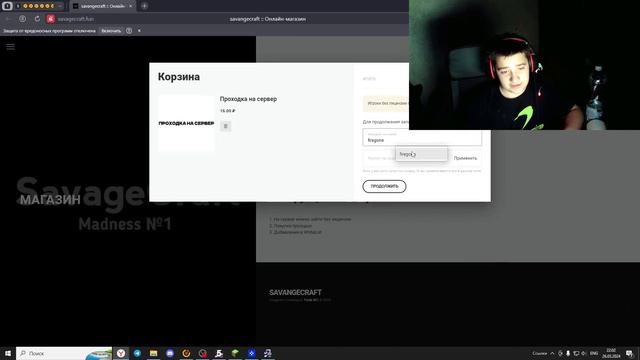The height and width of the screenshot is (360, 640).
Task: Open the blue diamond icon app in taskbar
Action: pos(251,353)
